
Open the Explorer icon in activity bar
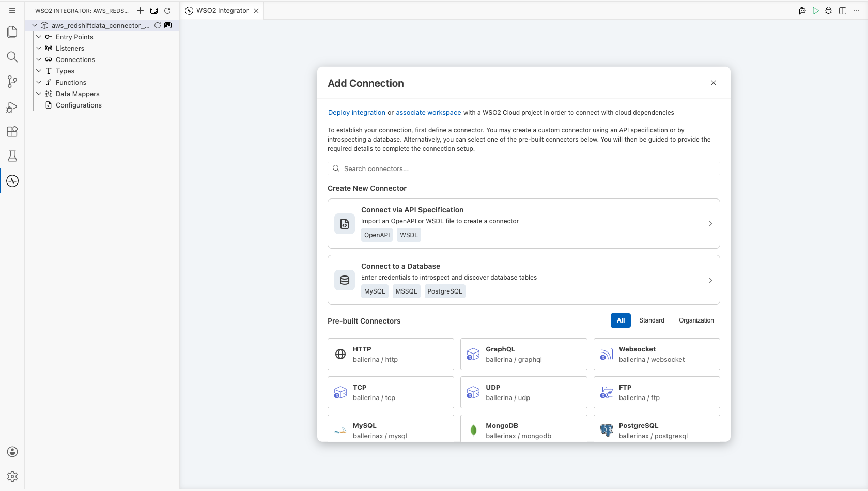point(12,32)
